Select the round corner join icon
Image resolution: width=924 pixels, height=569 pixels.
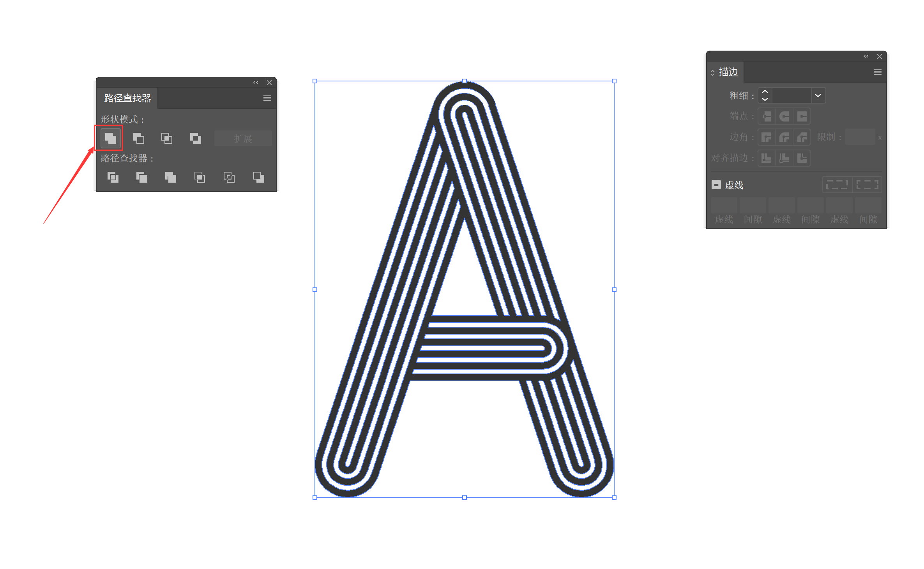pyautogui.click(x=785, y=135)
